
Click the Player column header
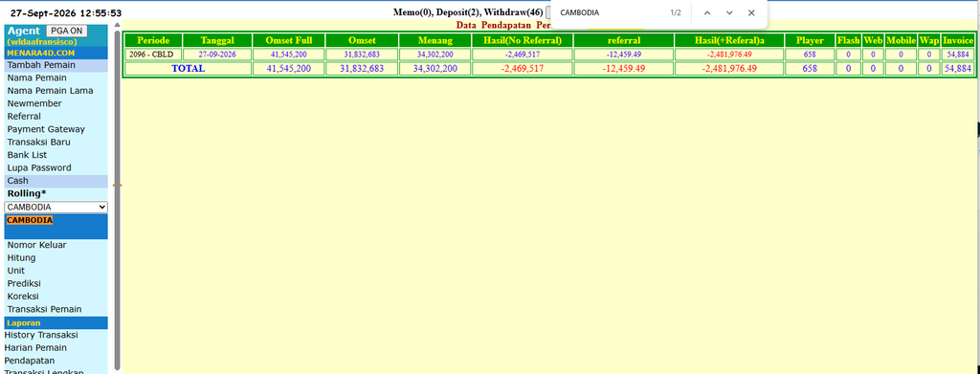(810, 40)
